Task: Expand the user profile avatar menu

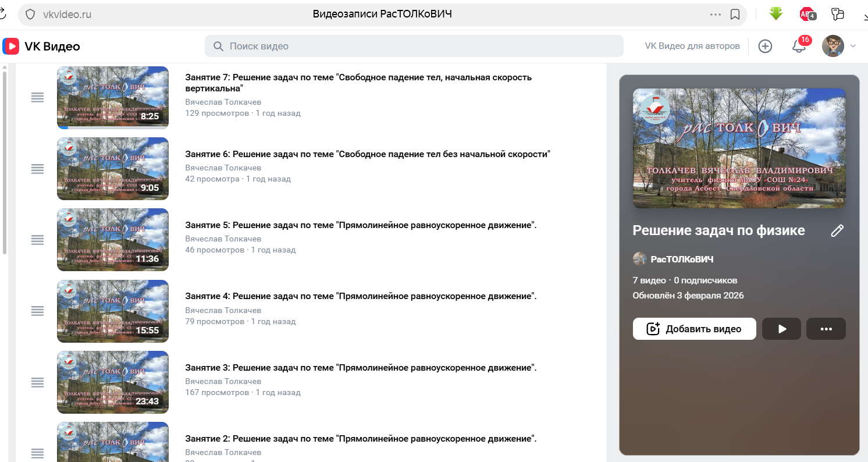Action: point(838,46)
